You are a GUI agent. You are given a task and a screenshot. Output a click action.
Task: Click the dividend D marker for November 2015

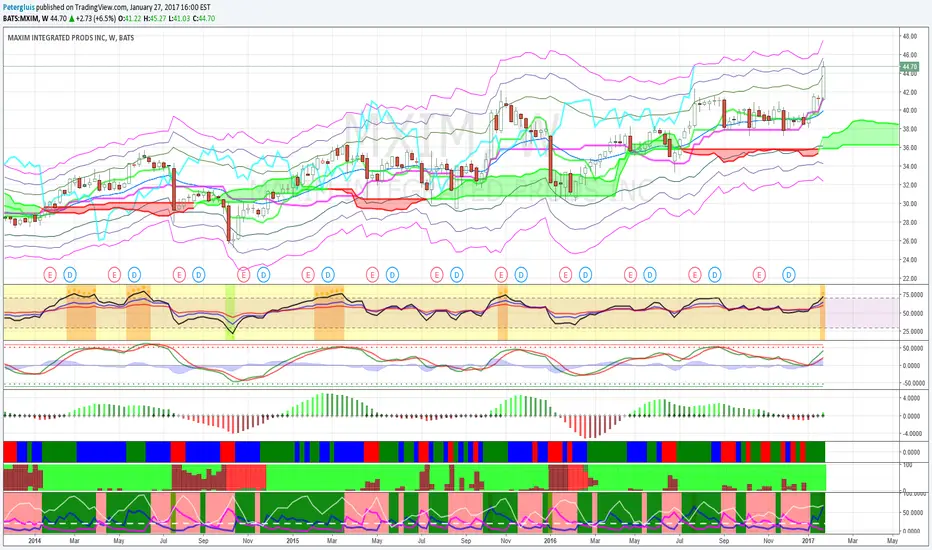[x=521, y=275]
